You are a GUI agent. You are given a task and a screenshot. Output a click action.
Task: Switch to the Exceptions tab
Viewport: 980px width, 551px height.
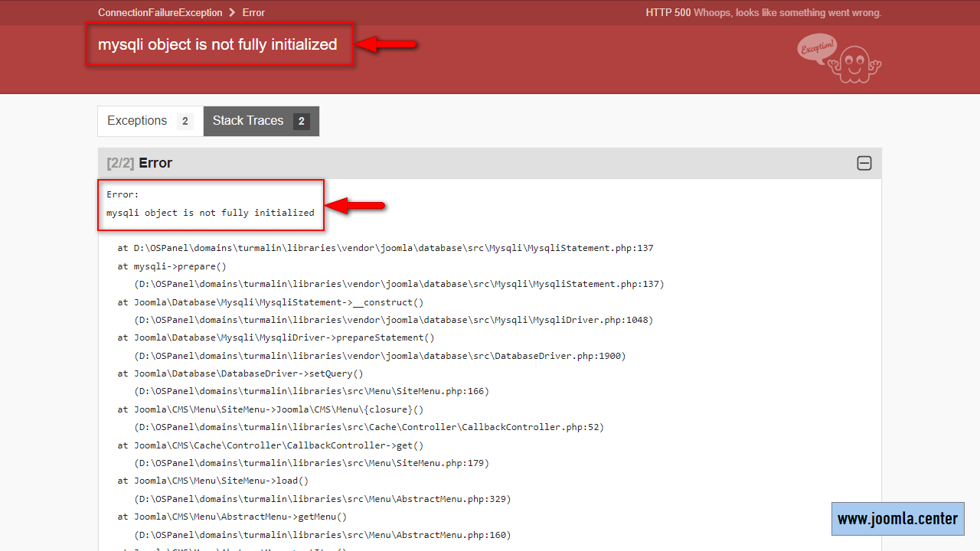150,121
